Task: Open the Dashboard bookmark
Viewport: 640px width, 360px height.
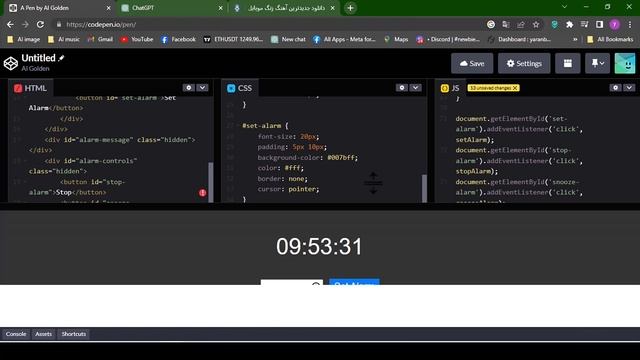Action: 519,39
